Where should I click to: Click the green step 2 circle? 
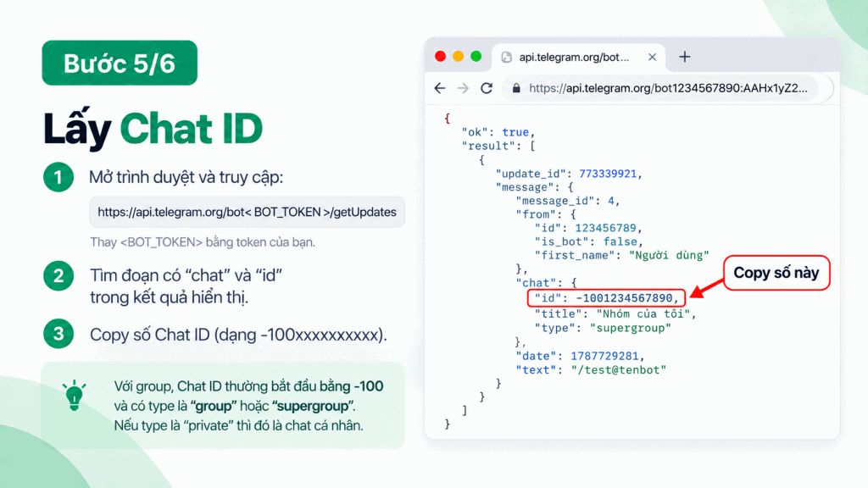tap(58, 275)
